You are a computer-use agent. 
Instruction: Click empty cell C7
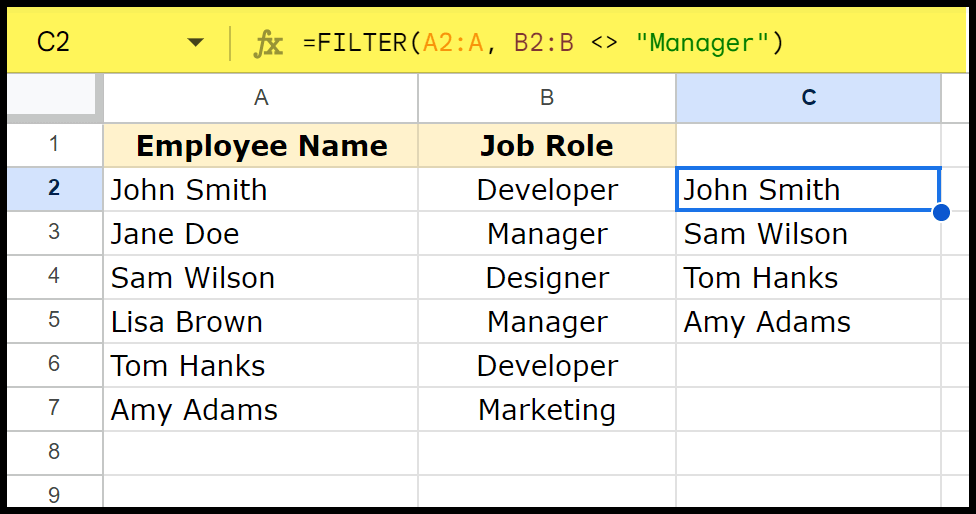pos(808,409)
